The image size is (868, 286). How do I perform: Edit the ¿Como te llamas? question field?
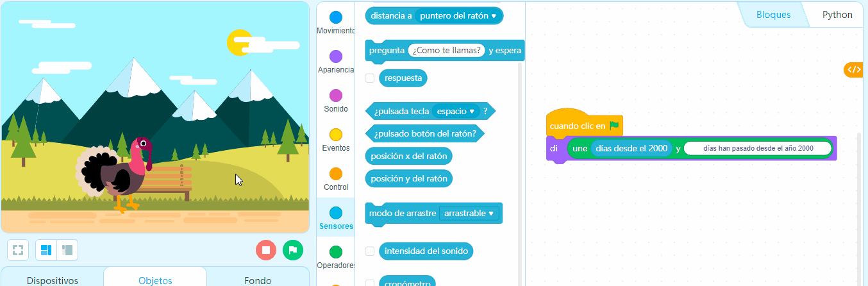click(x=447, y=51)
